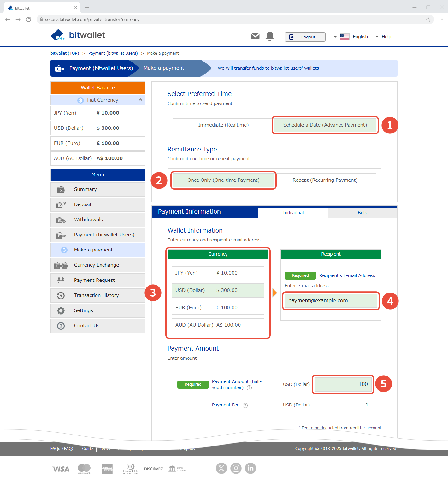The image size is (448, 479).
Task: Click the Fiat Currency dollar icon
Action: [x=80, y=100]
